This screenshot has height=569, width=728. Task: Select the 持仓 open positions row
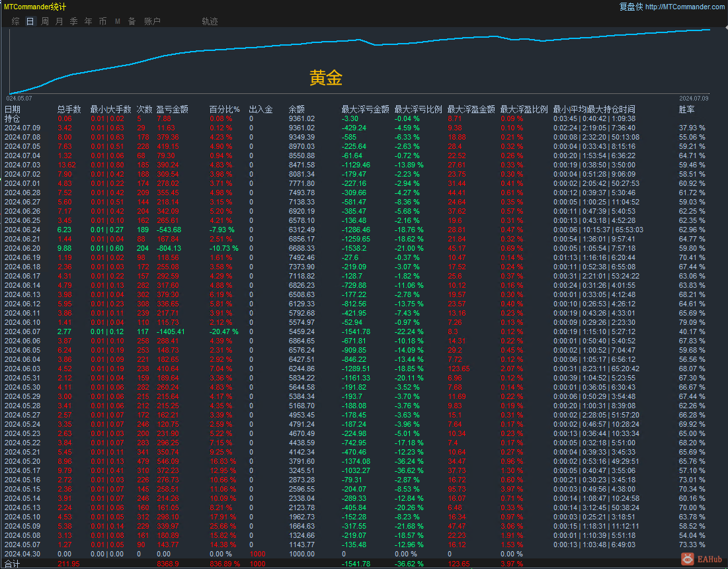[x=13, y=118]
